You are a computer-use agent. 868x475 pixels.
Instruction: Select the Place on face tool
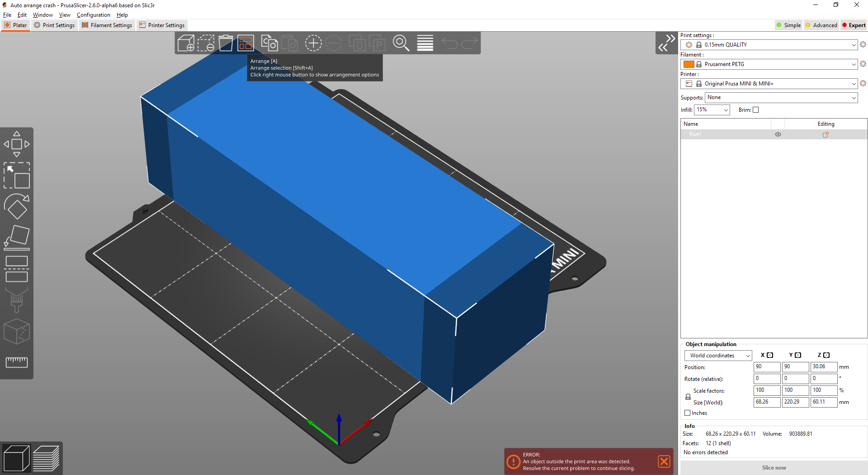(x=17, y=237)
